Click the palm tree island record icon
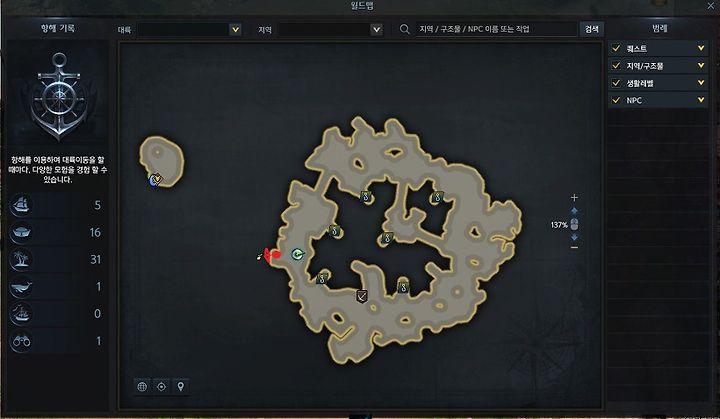Screen dimensions: 720x419 click(x=21, y=259)
